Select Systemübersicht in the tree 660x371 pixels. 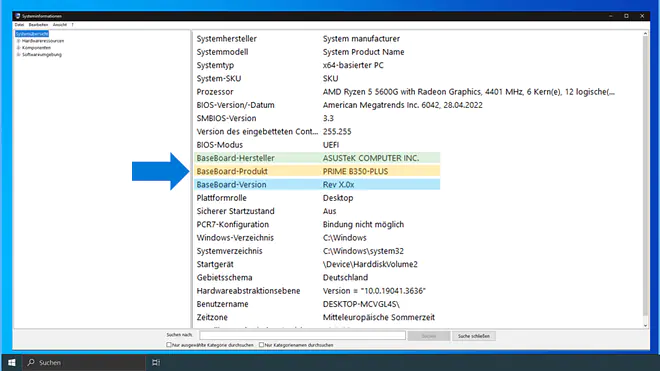coord(32,34)
